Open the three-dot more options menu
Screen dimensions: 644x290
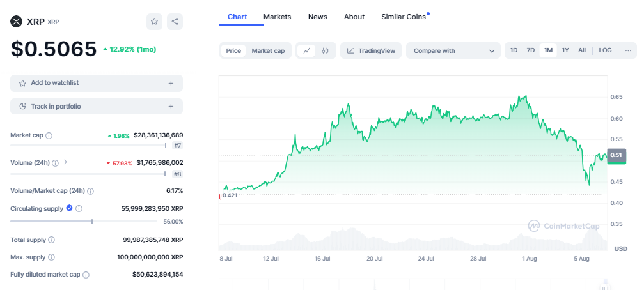click(628, 50)
